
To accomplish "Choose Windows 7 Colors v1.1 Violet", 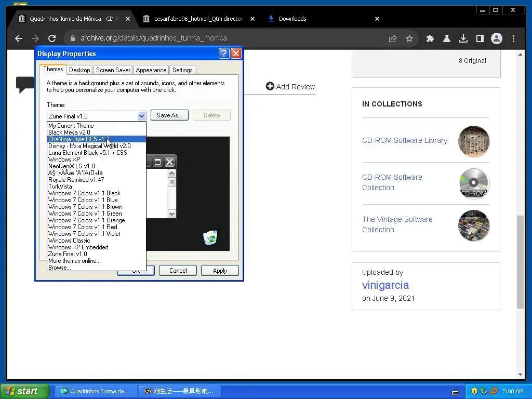I will pos(96,234).
